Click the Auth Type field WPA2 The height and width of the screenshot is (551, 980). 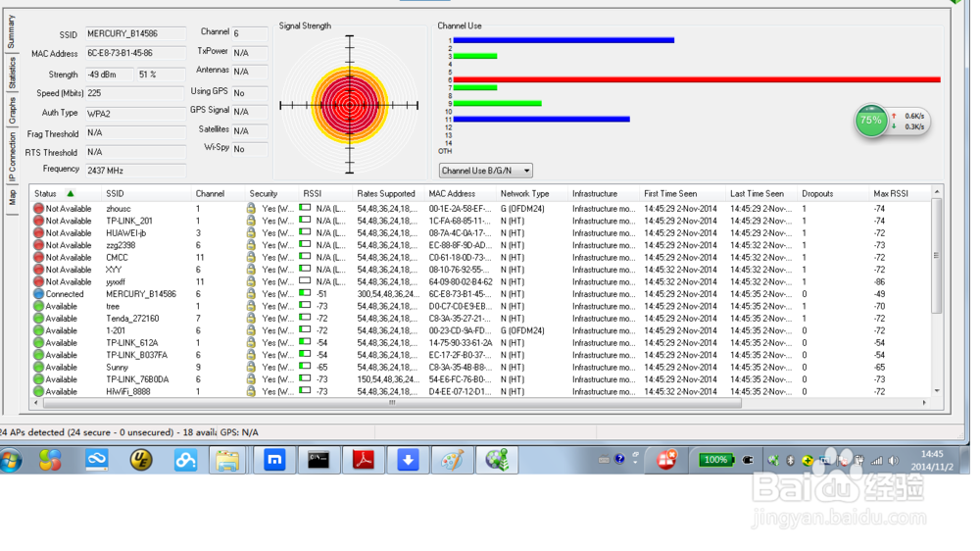[135, 113]
